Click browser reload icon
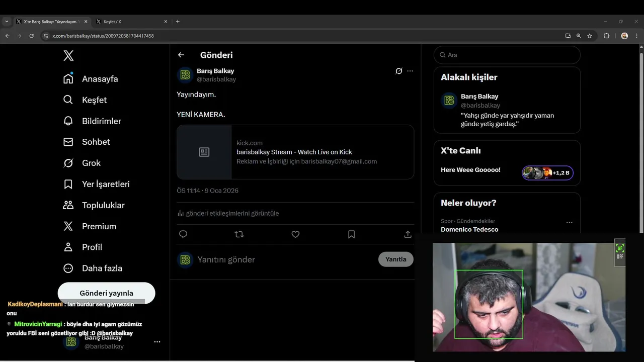 click(x=31, y=36)
